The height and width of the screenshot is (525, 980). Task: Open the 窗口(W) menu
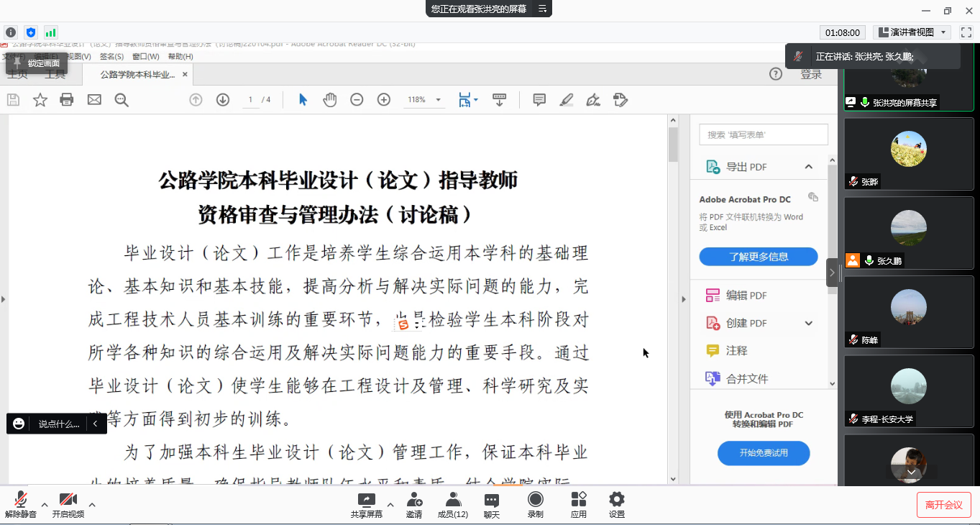point(145,57)
